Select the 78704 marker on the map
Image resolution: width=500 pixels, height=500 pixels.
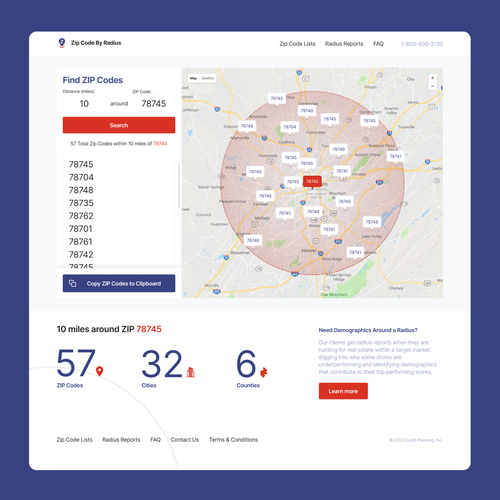click(290, 127)
